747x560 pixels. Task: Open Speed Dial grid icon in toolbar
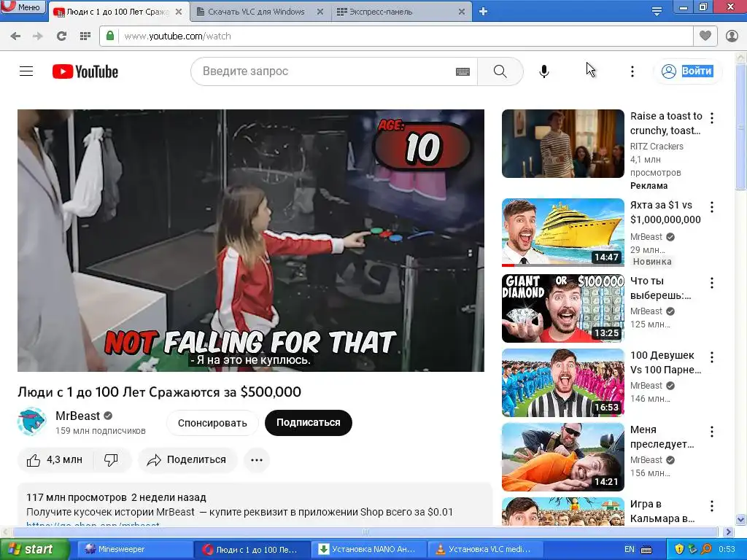[85, 36]
